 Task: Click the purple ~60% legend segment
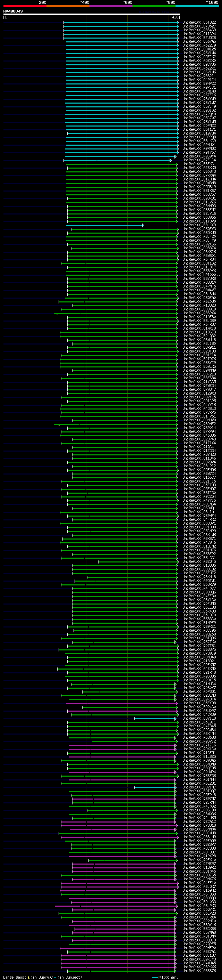point(111,6)
